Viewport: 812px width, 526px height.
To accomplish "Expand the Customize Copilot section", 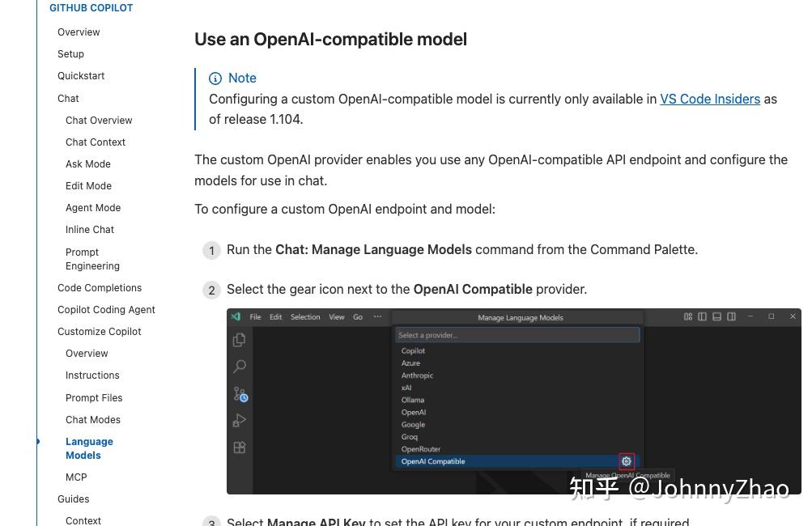I will pyautogui.click(x=100, y=331).
